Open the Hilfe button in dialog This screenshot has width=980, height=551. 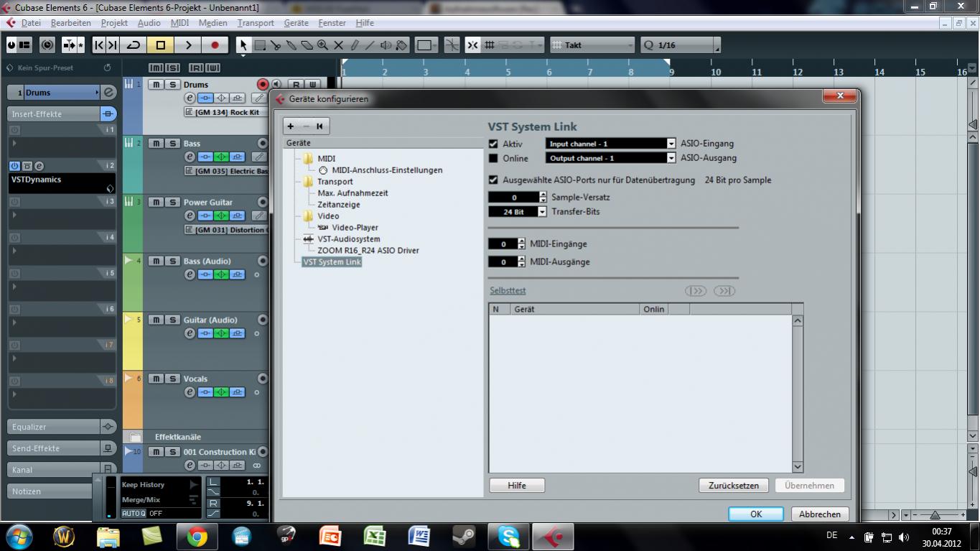[x=517, y=486]
